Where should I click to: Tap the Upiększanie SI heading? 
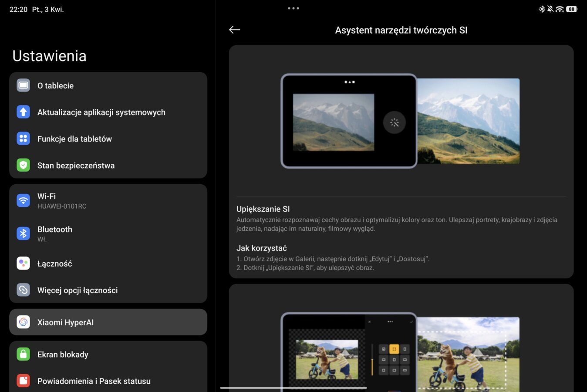(263, 209)
